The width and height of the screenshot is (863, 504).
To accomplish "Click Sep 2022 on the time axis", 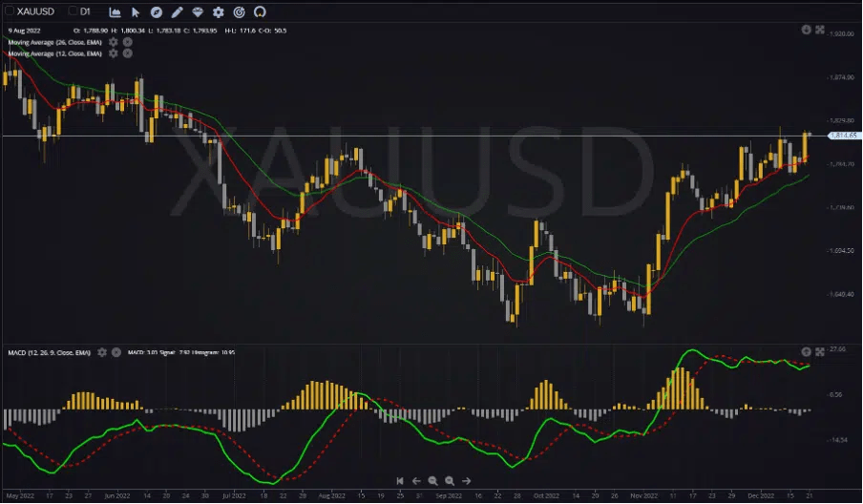I will [x=449, y=495].
